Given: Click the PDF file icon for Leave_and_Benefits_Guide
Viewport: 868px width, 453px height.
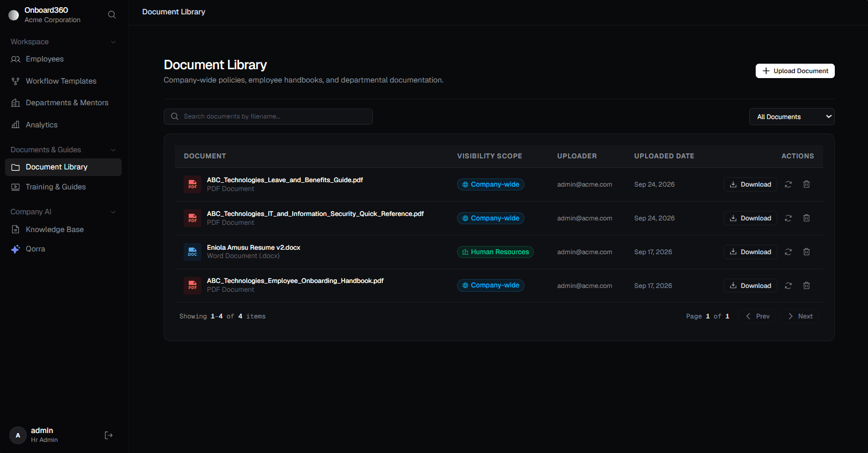Looking at the screenshot, I should pyautogui.click(x=193, y=184).
